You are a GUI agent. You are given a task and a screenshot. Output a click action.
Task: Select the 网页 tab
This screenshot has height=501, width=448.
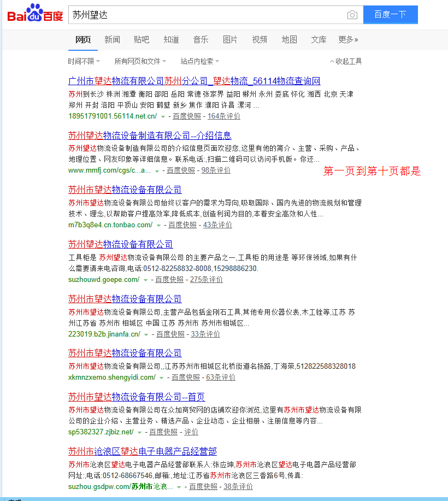point(83,40)
